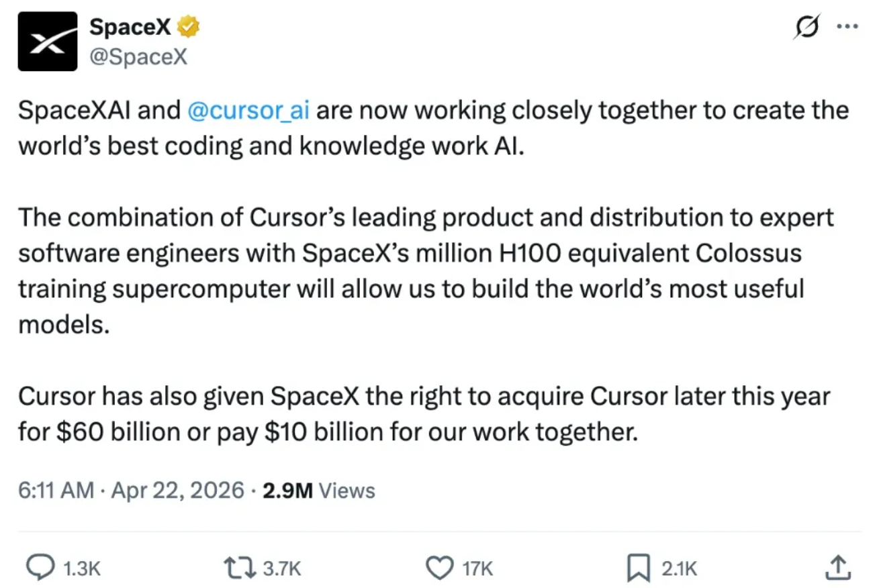
Task: Click the Grok explain icon
Action: tap(807, 28)
